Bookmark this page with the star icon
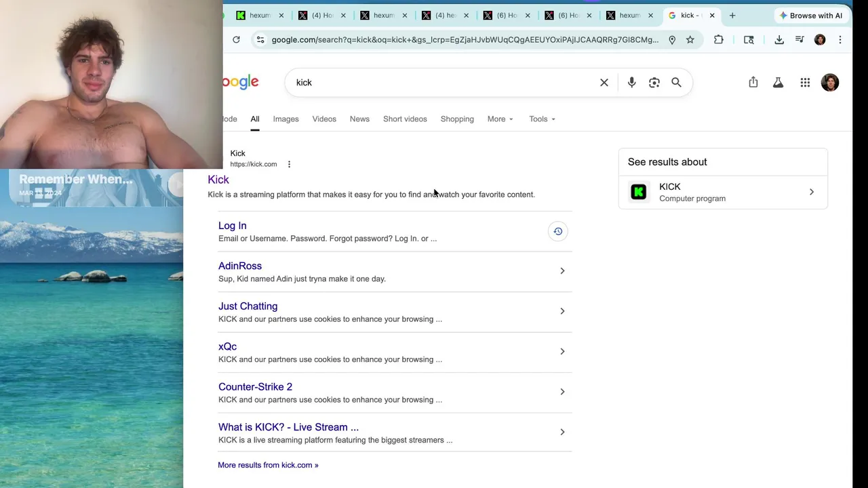Image resolution: width=868 pixels, height=488 pixels. [690, 40]
